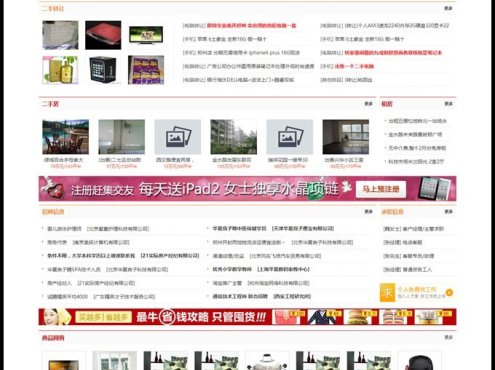Click 更多 in the 租房 section
Image resolution: width=495 pixels, height=370 pixels.
[x=448, y=104]
